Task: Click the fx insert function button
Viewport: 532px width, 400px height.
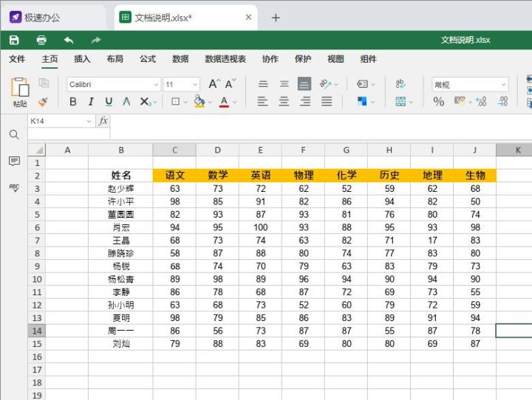Action: (103, 121)
